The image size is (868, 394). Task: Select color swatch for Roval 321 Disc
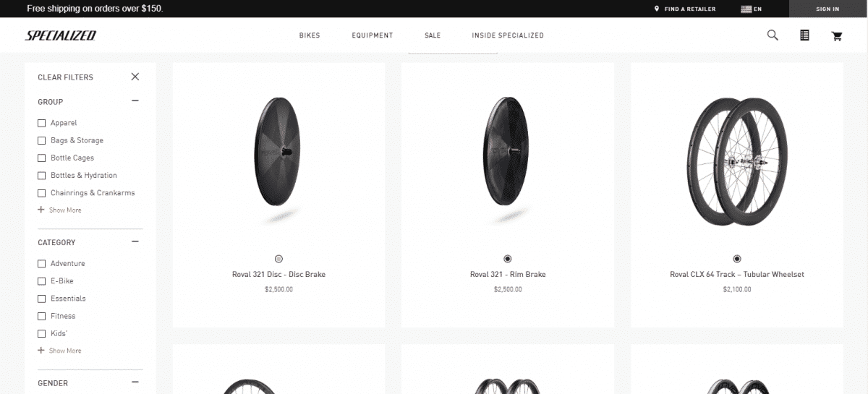[x=279, y=259]
